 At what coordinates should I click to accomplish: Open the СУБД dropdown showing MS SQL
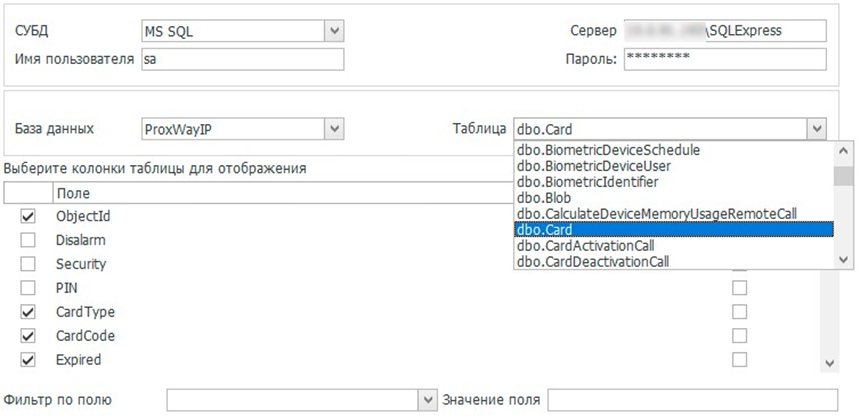(333, 31)
